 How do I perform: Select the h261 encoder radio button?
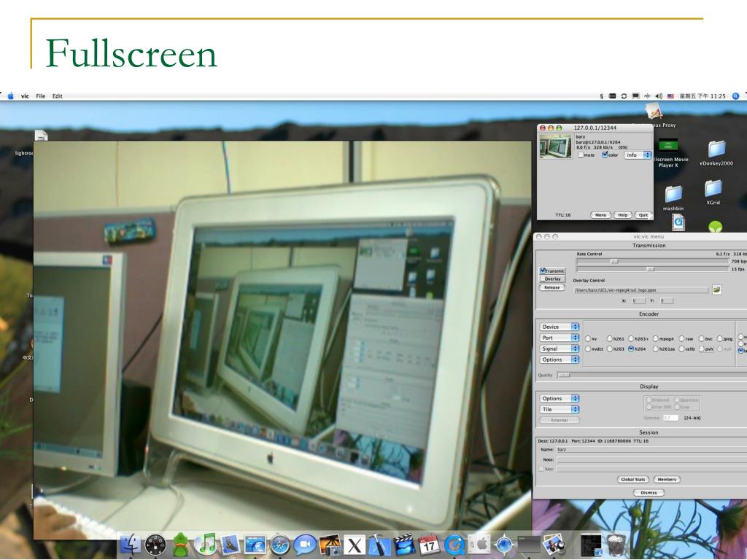click(x=609, y=338)
